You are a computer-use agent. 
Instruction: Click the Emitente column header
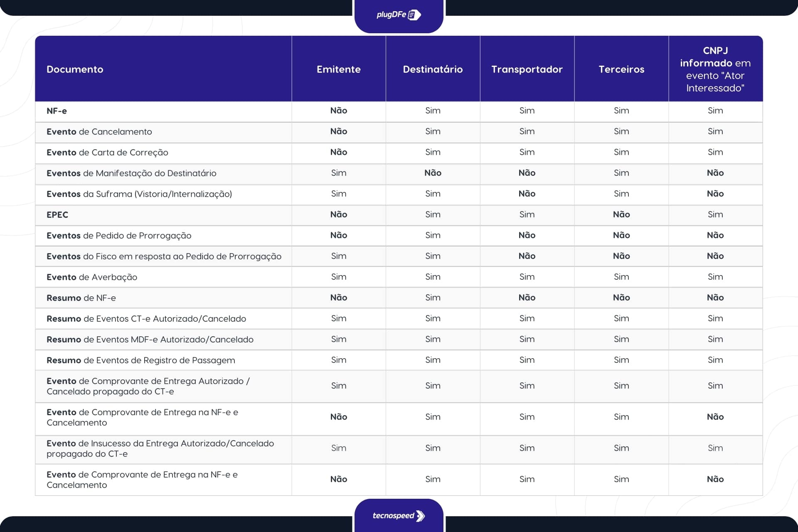[x=338, y=69]
